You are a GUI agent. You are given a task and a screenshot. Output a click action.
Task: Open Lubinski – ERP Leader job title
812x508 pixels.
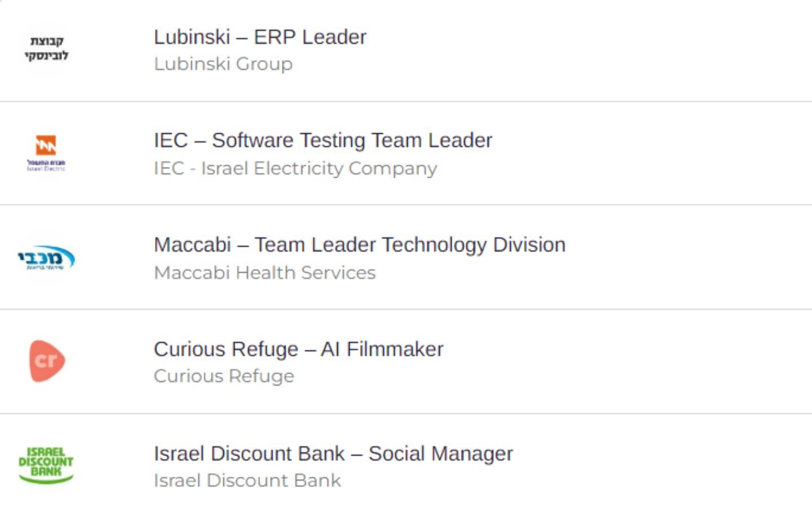260,37
